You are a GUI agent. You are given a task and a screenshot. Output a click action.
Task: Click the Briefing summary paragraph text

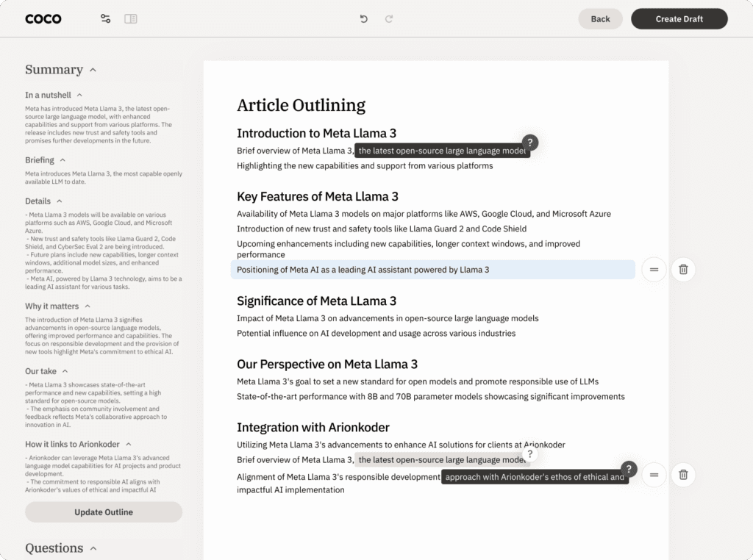[104, 178]
